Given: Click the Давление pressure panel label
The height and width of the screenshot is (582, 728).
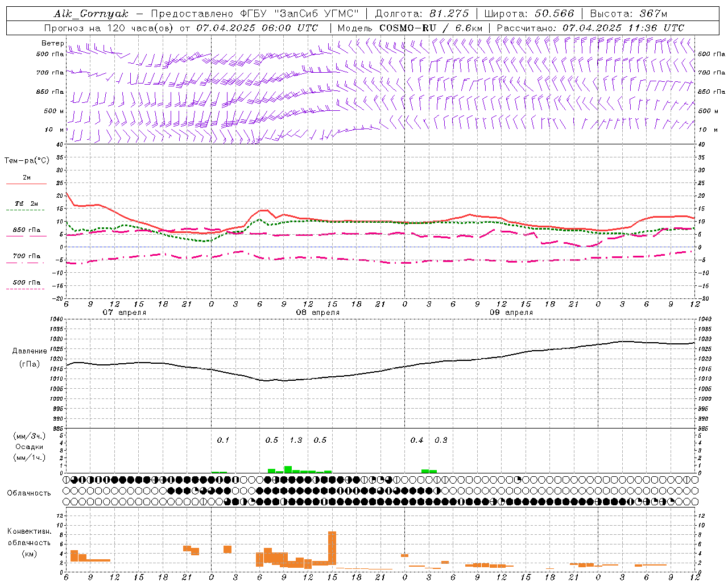Looking at the screenshot, I should click(x=30, y=351).
